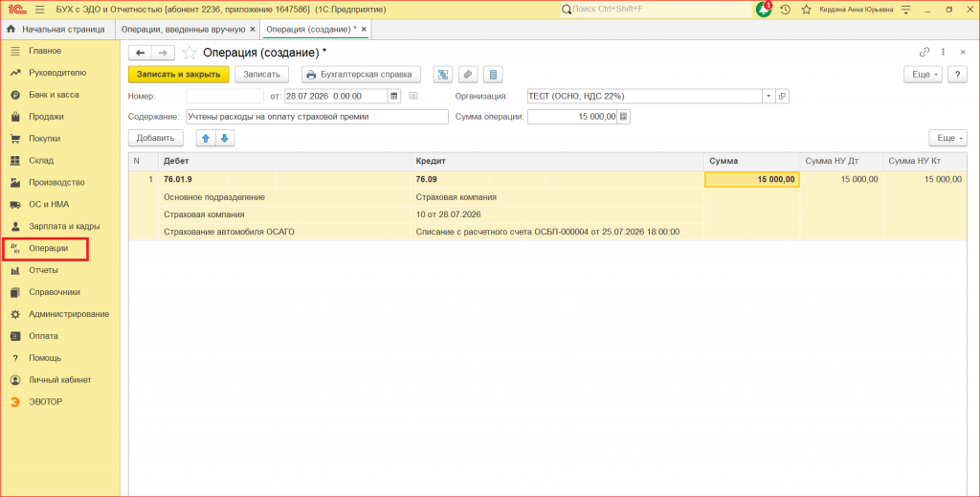Open Оплата section
The image size is (980, 497).
pos(44,336)
